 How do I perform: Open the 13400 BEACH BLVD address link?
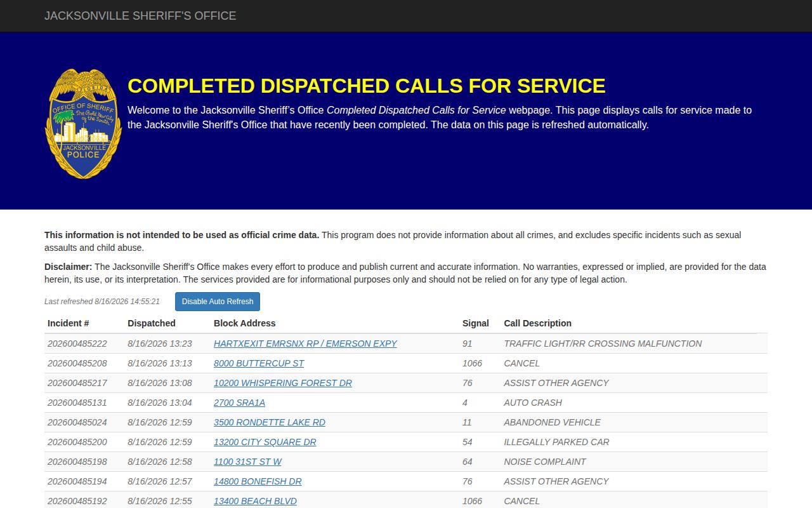click(255, 501)
